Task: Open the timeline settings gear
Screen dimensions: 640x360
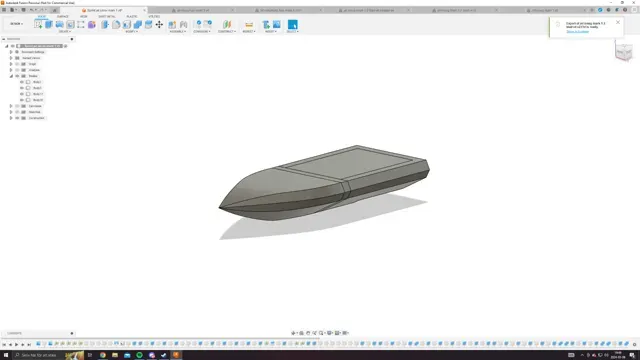Action: pyautogui.click(x=634, y=344)
